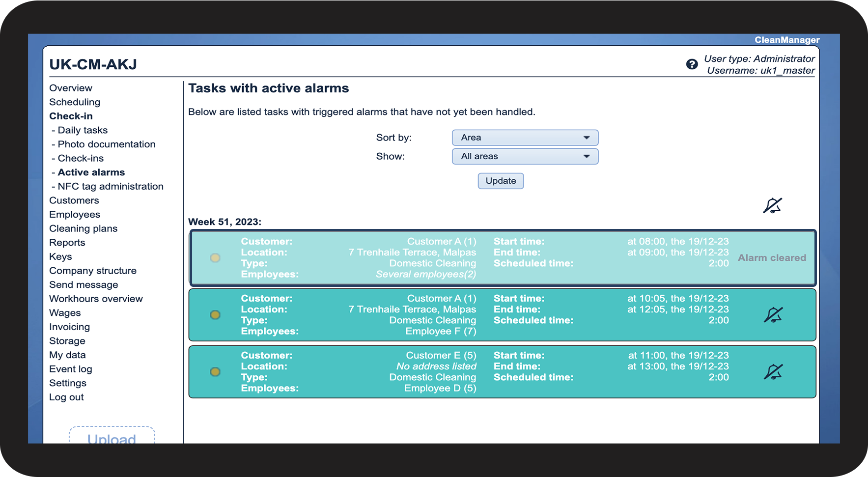
Task: Open Daily tasks submenu item
Action: click(83, 130)
